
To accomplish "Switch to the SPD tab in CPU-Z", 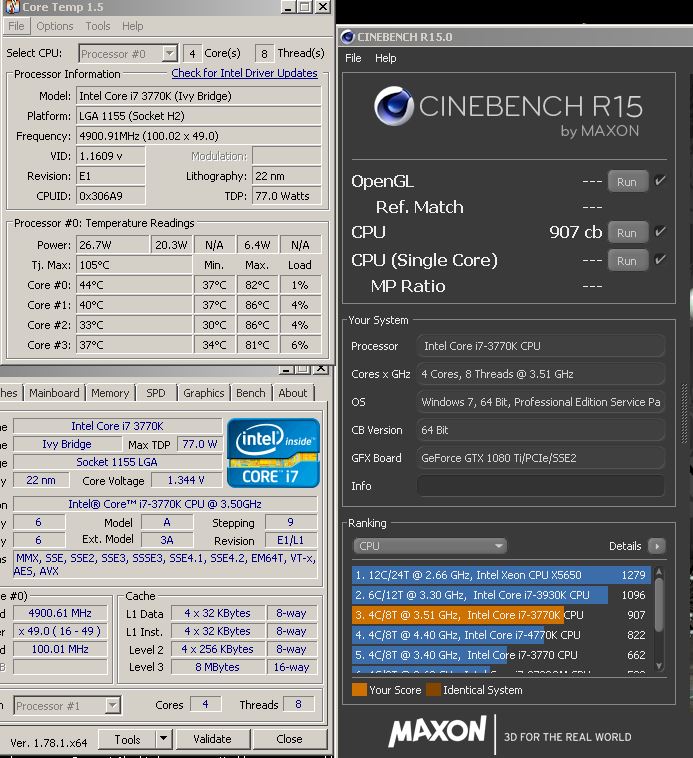I will click(156, 393).
